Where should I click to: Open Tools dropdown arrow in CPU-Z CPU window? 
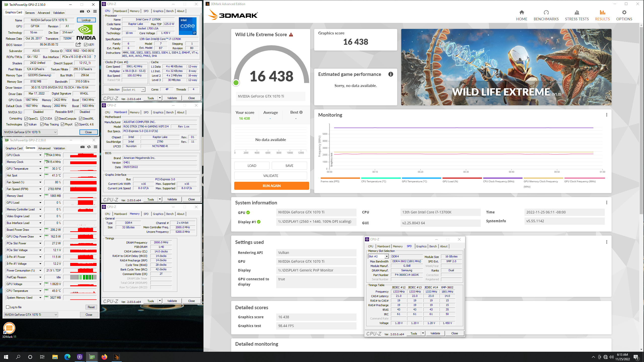point(160,98)
